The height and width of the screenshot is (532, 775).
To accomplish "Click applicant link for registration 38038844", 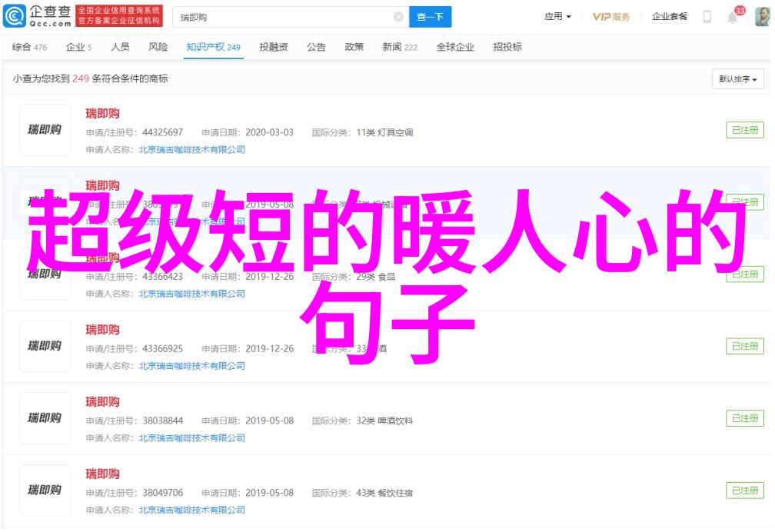I will 191,437.
